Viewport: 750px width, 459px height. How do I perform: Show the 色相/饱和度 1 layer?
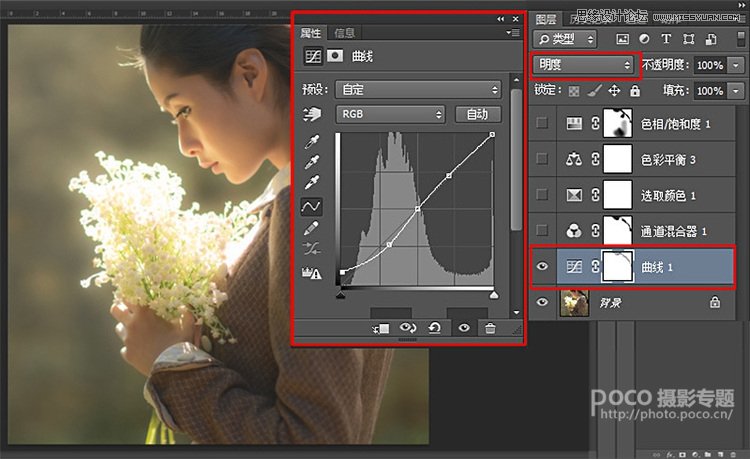[542, 123]
